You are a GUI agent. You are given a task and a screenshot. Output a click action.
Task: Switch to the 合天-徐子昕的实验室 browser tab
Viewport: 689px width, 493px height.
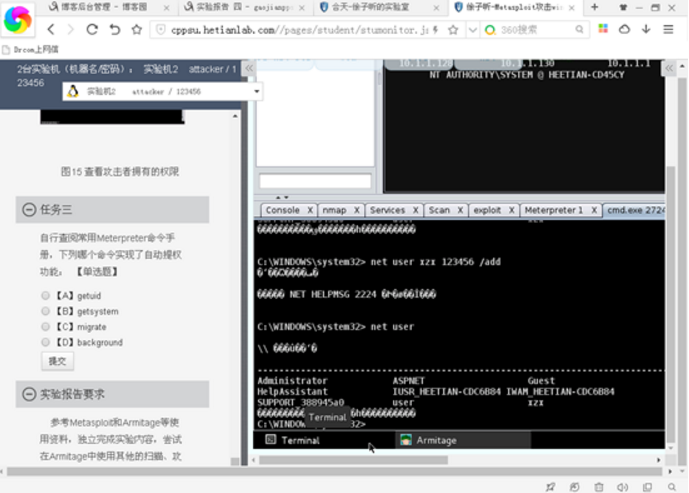coord(371,7)
